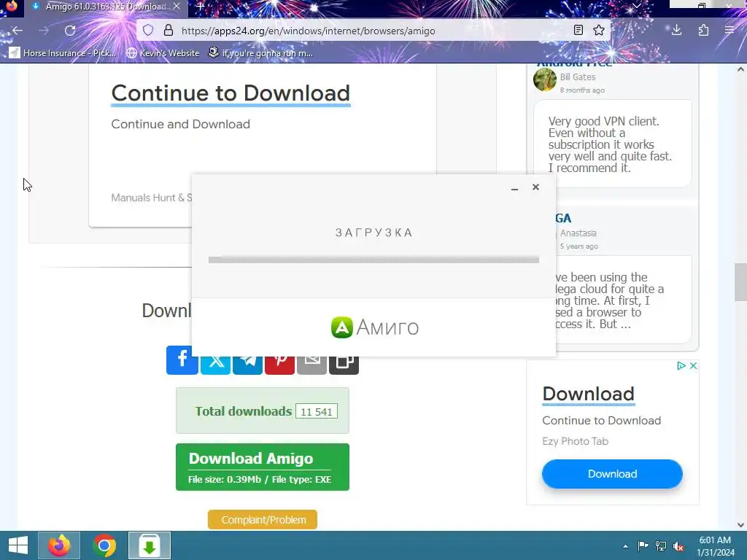
Task: Go back with the browser back arrow
Action: click(18, 31)
